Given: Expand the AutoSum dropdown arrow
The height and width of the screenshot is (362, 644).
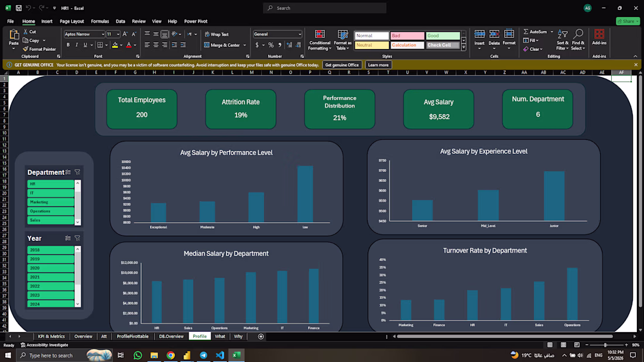Looking at the screenshot, I should (551, 32).
